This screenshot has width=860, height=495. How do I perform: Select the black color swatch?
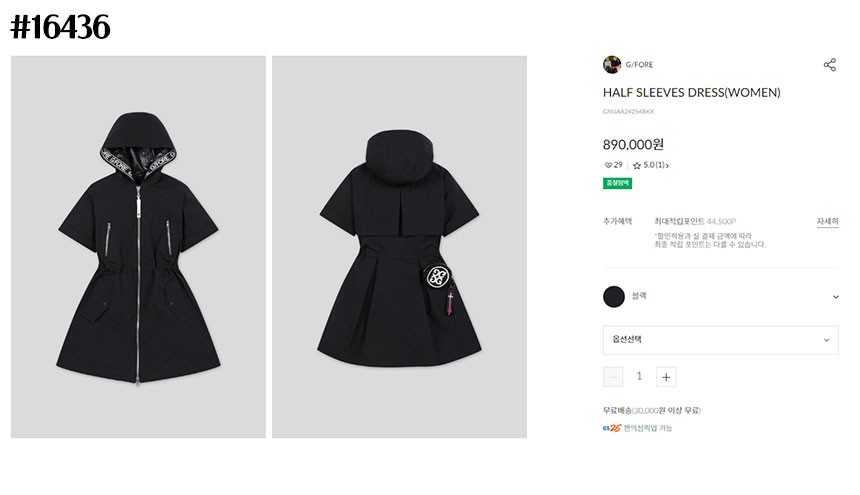point(614,297)
